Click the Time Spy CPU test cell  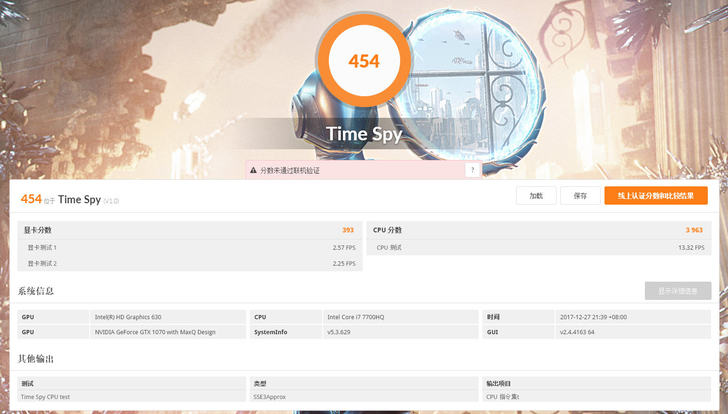pos(131,397)
